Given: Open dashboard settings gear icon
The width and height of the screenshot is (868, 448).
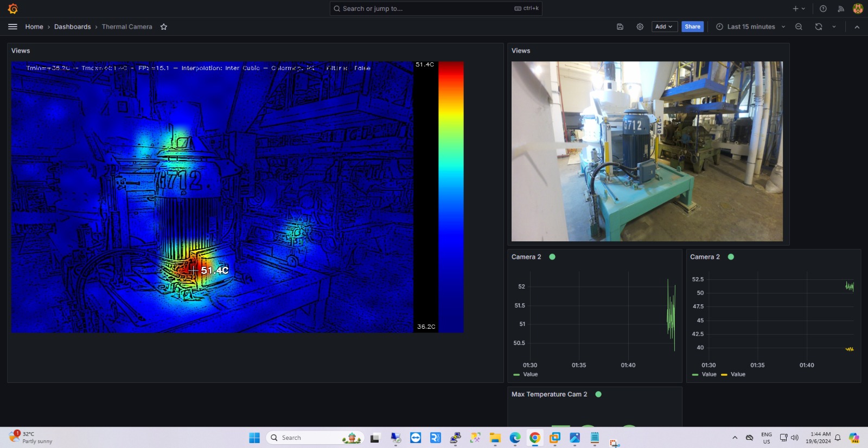Looking at the screenshot, I should click(x=640, y=27).
